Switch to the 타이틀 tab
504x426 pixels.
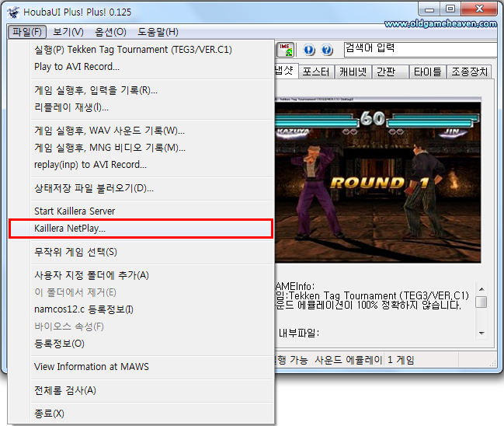427,72
